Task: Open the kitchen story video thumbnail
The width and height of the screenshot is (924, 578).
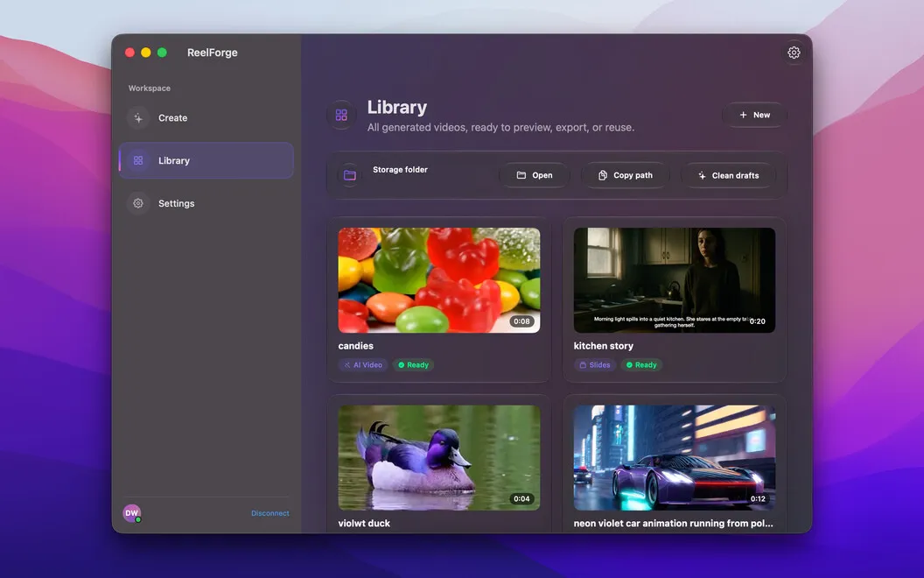Action: point(675,280)
